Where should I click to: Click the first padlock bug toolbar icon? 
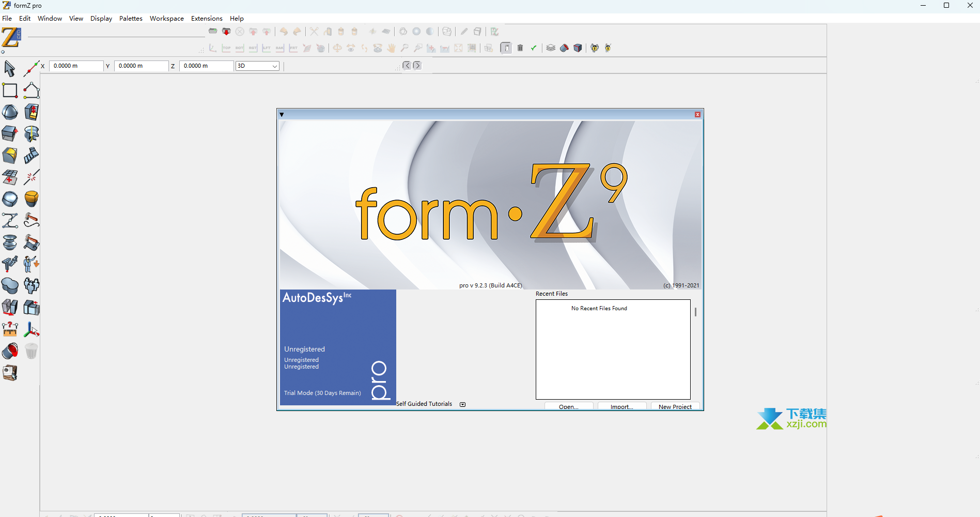(x=595, y=48)
